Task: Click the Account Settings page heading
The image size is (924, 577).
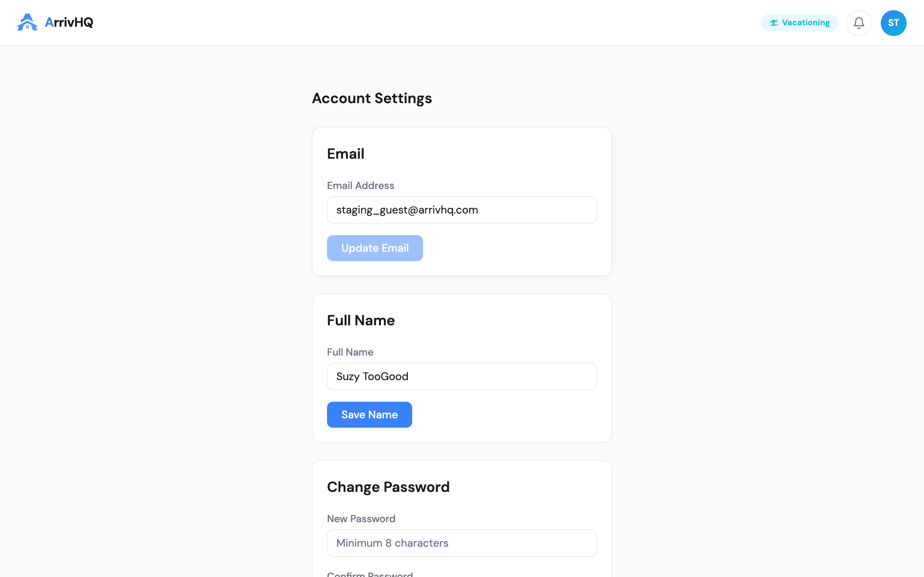Action: click(x=372, y=98)
